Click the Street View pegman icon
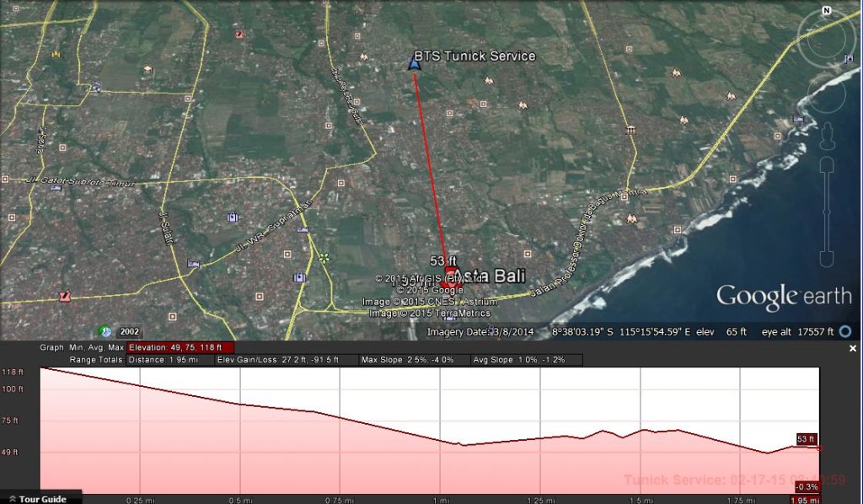 [x=827, y=136]
